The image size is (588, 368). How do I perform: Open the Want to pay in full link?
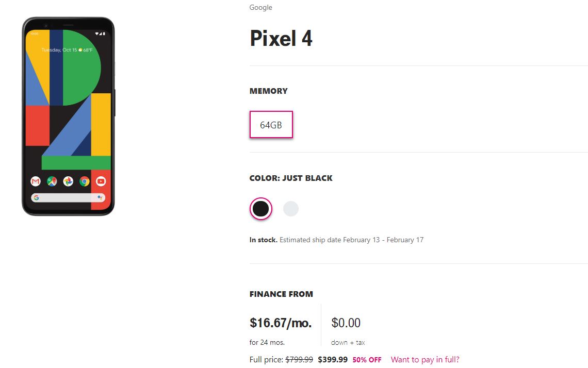click(x=425, y=360)
